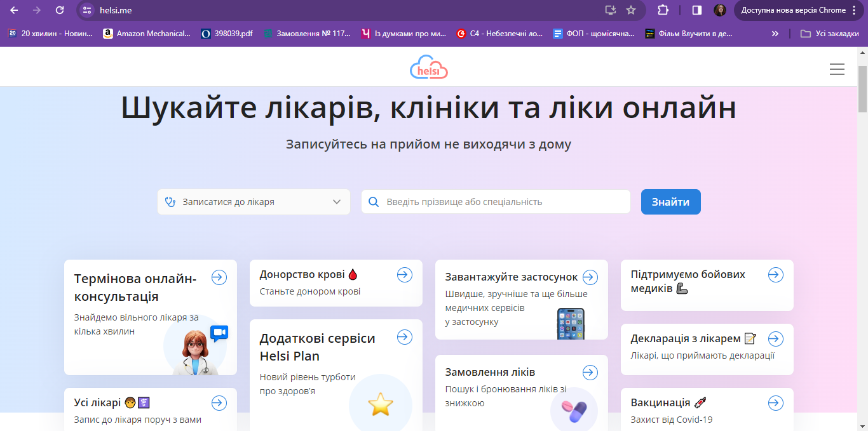Click the arrow on Підтримуємо бойових медиків
Screen dimensions: 868x431
[x=776, y=274]
